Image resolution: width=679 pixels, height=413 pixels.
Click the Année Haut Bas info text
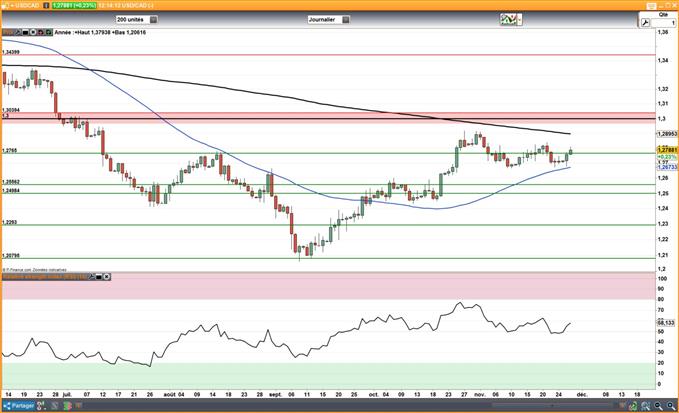[100, 32]
